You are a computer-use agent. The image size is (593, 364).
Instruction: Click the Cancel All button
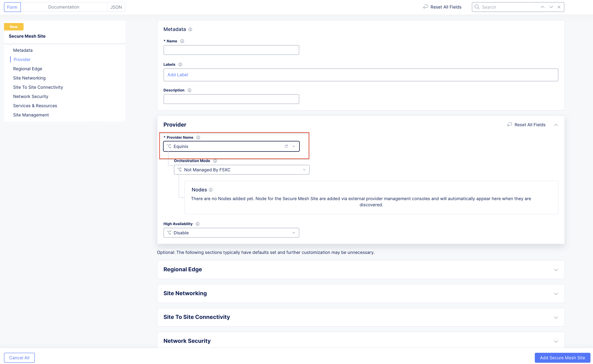(x=19, y=358)
